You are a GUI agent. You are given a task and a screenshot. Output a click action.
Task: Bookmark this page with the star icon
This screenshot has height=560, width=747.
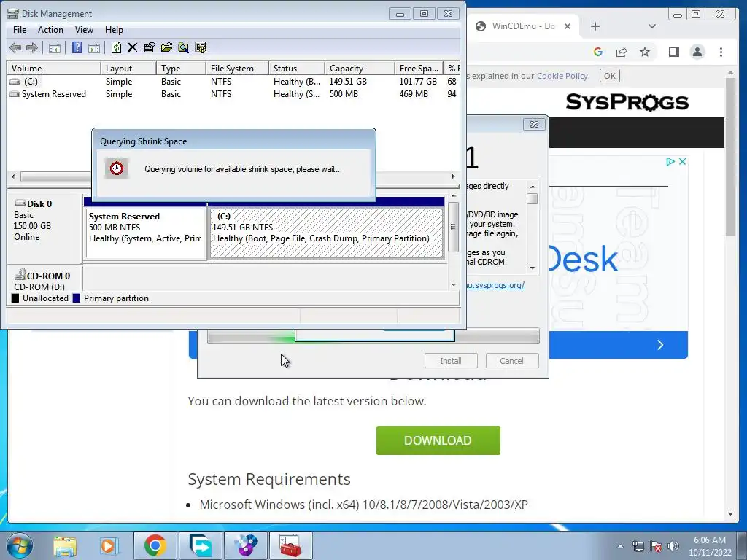coord(645,52)
